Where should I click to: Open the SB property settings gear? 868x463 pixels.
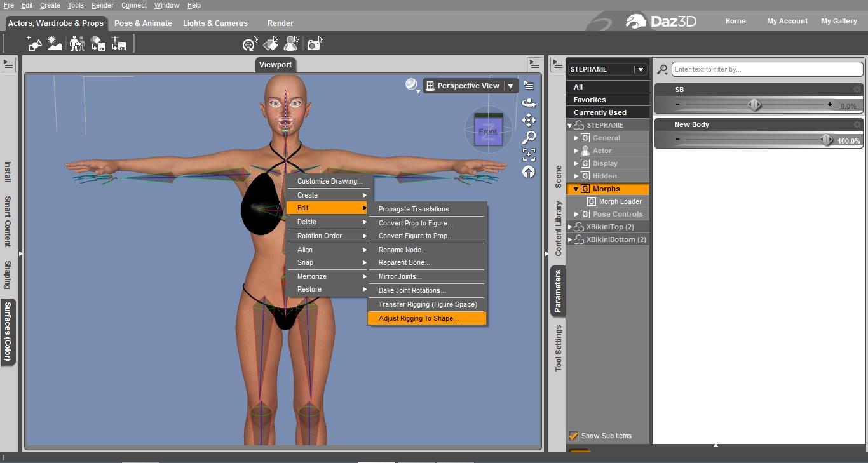pyautogui.click(x=857, y=90)
